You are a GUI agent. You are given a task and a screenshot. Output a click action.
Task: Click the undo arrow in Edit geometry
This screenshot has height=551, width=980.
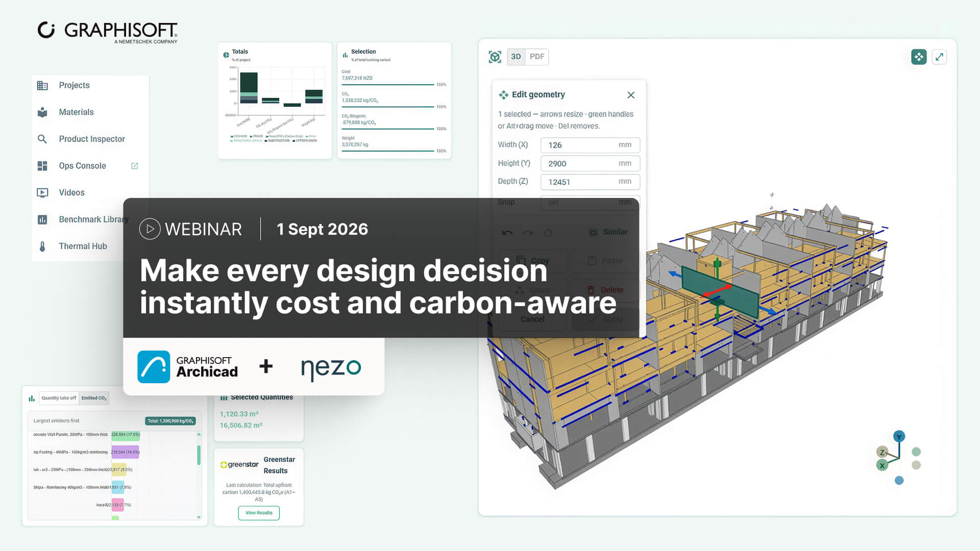(x=507, y=233)
